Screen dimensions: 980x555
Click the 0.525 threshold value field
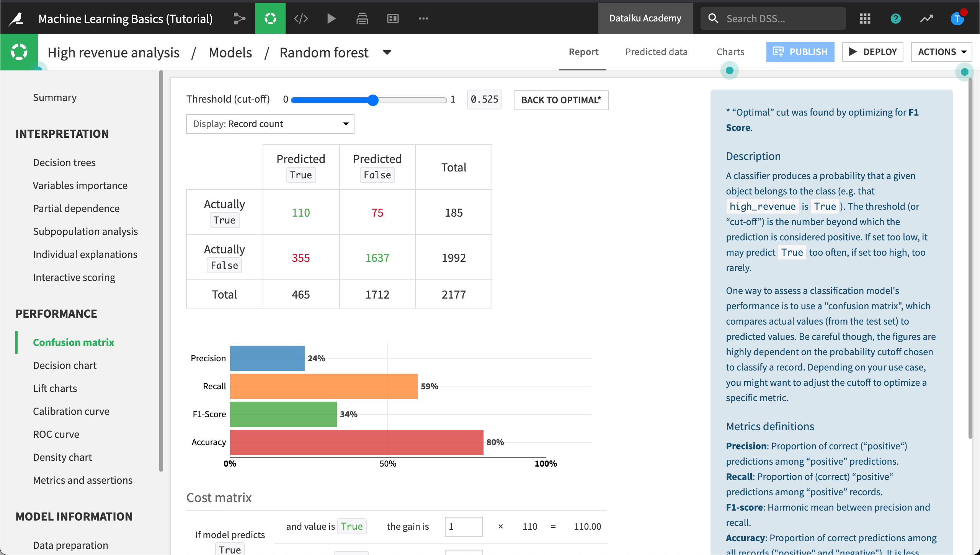tap(484, 100)
